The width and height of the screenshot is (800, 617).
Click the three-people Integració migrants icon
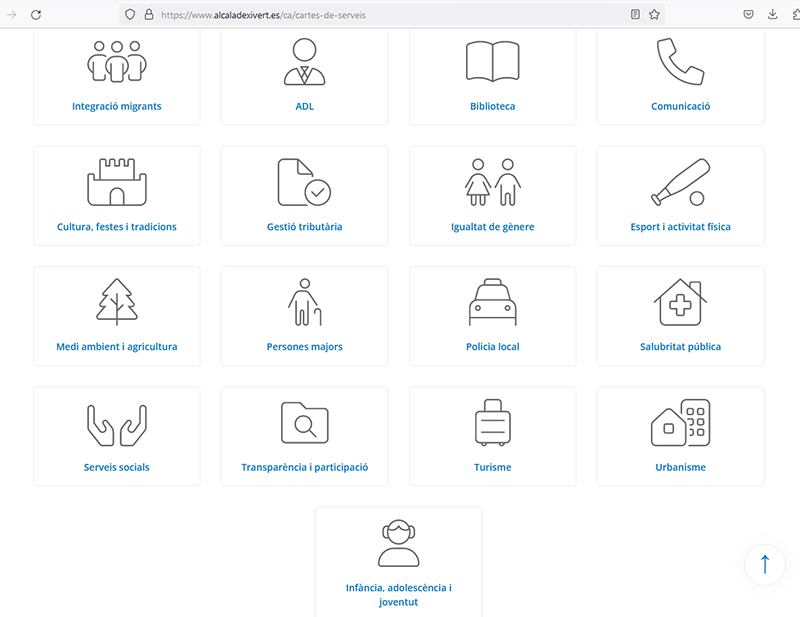117,62
